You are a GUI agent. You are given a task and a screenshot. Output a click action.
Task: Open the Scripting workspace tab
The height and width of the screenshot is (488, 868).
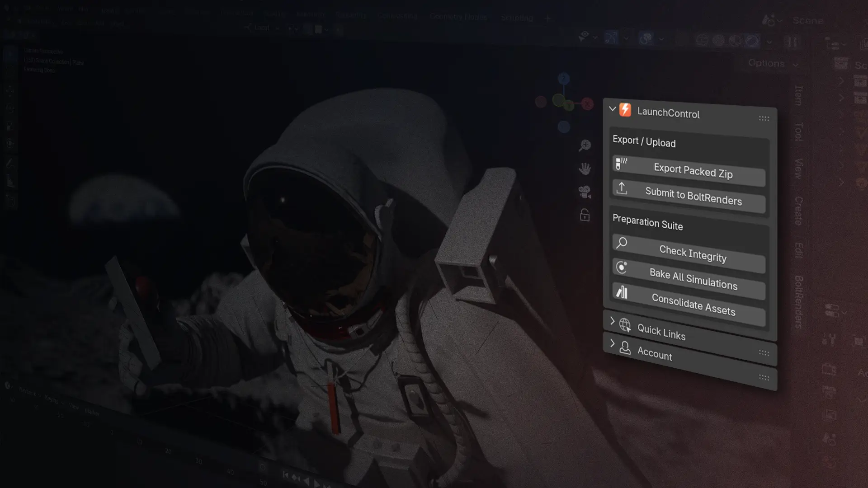click(517, 18)
